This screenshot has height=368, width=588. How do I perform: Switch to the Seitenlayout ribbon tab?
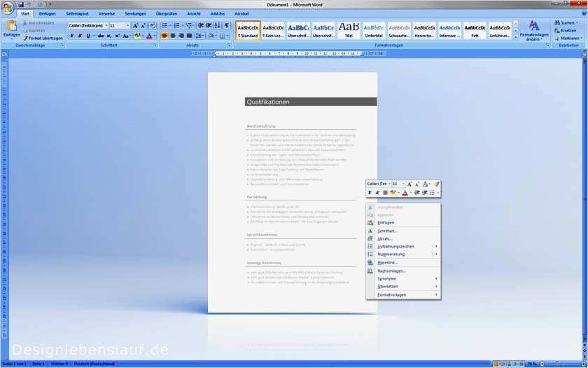tap(77, 13)
